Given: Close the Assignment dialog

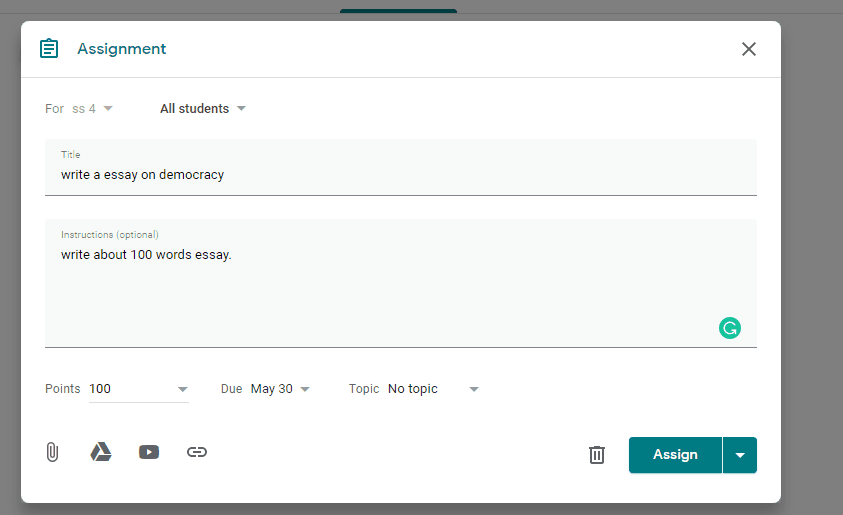Looking at the screenshot, I should click(x=748, y=49).
